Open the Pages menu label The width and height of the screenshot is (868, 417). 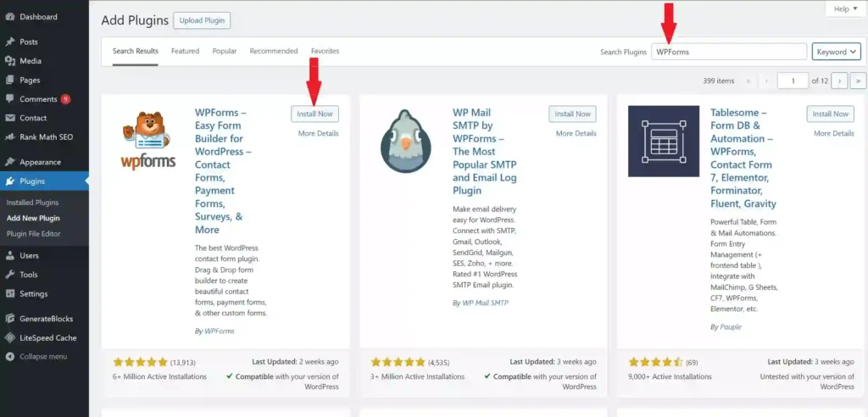click(30, 81)
